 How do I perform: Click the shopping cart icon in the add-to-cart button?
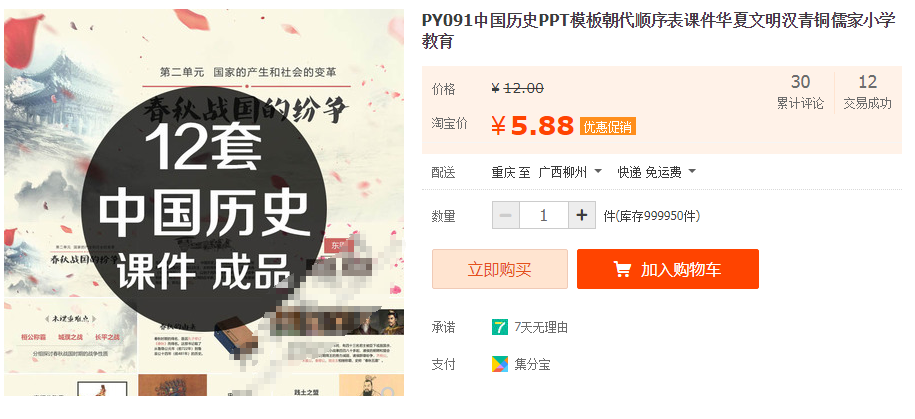click(x=622, y=269)
